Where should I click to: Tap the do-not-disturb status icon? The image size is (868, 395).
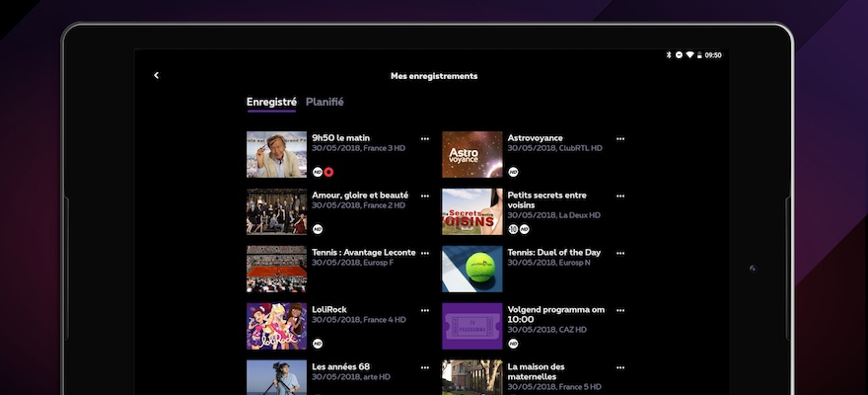pos(680,55)
